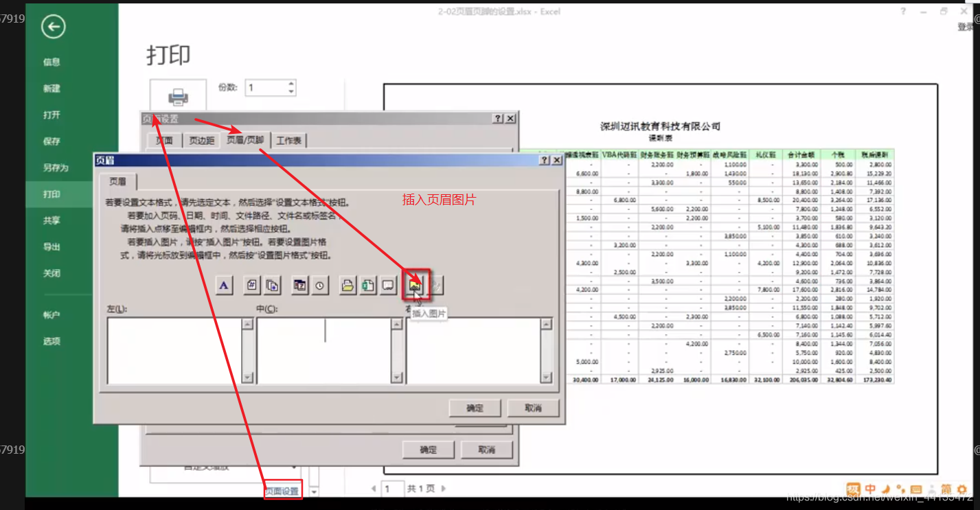Screen dimensions: 980x510
Task: Select 页眉/页脚 tab in 页面设置
Action: tap(245, 139)
